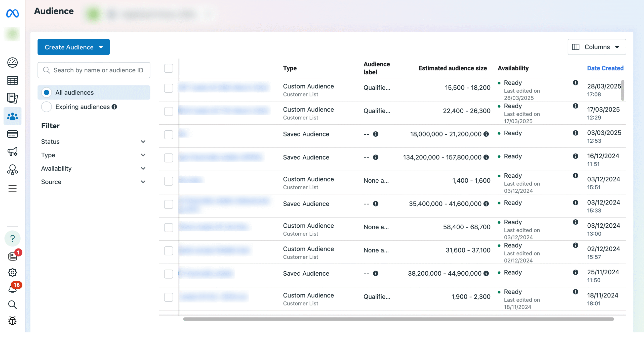This screenshot has width=644, height=352.
Task: Click the bug report icon
Action: coord(12,321)
